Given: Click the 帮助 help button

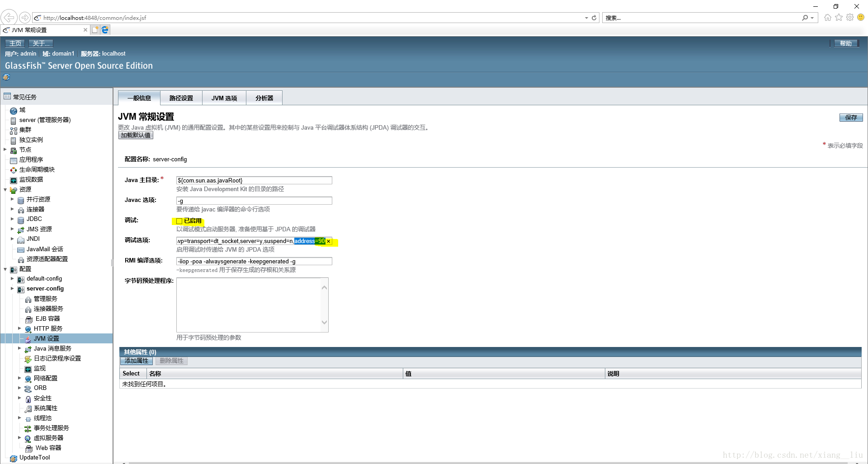Looking at the screenshot, I should click(846, 43).
